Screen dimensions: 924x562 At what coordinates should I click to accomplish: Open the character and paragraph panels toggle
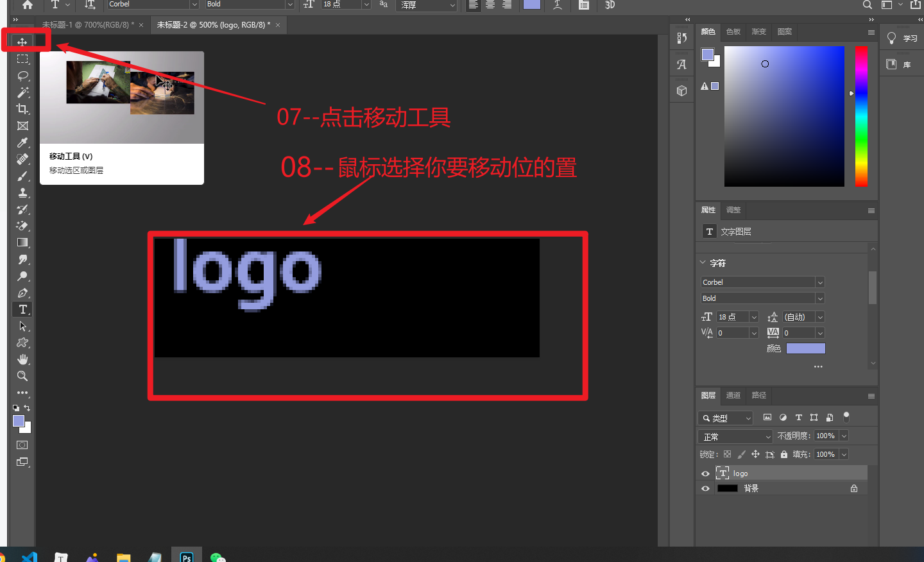click(584, 4)
